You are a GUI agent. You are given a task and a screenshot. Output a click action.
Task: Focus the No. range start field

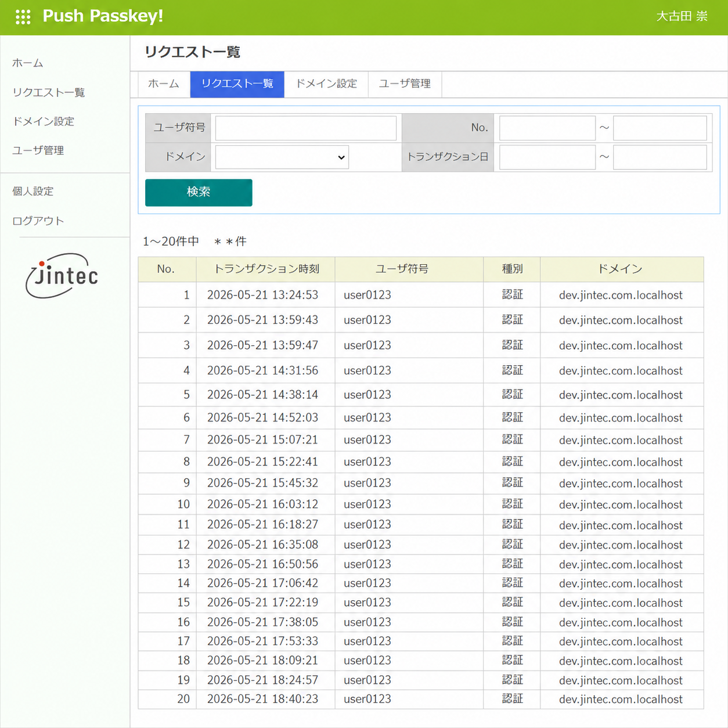[547, 128]
